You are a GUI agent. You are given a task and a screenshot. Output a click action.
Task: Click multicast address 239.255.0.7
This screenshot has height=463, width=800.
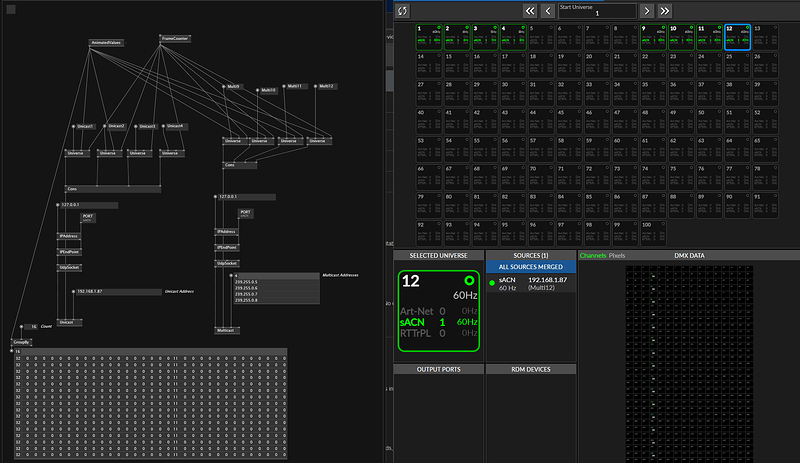pos(277,294)
